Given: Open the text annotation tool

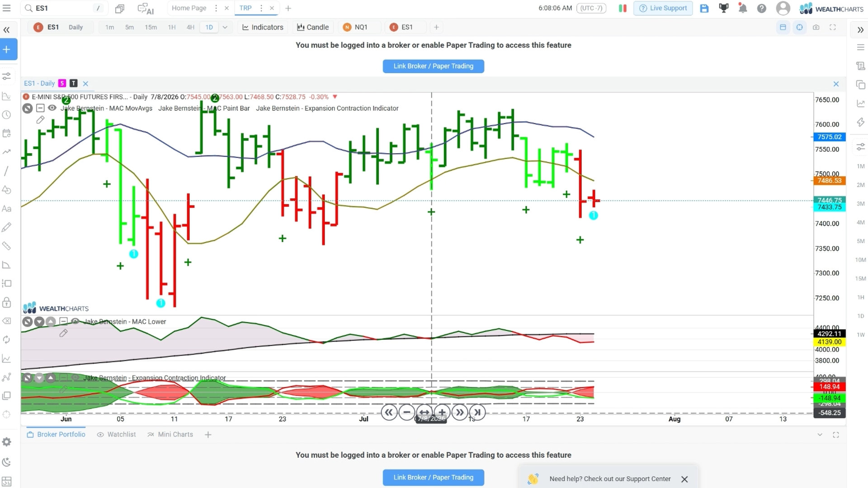Looking at the screenshot, I should pyautogui.click(x=6, y=209).
